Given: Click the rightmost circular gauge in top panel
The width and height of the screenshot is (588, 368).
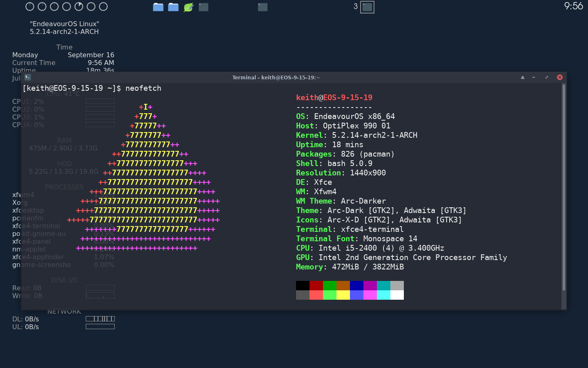Looking at the screenshot, I should tap(103, 7).
